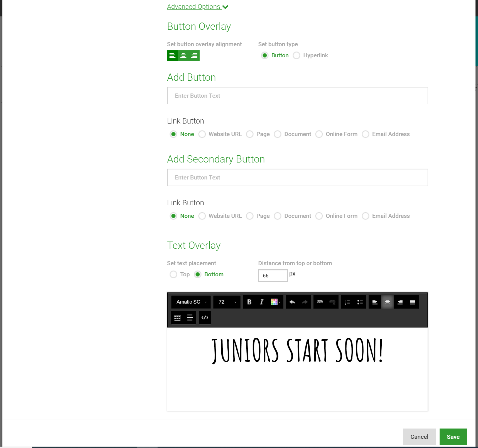Image resolution: width=478 pixels, height=448 pixels.
Task: Collapse the Advanced Options section
Action: click(x=197, y=7)
